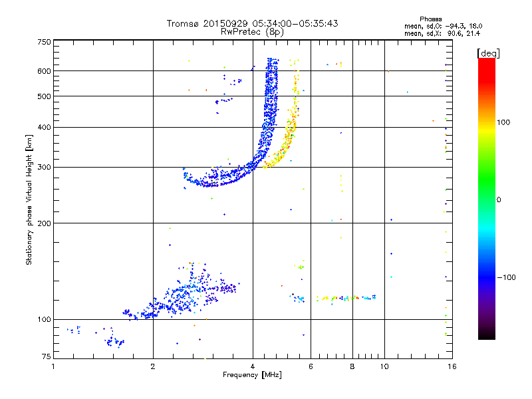Click the '200' y-axis tick label
This screenshot has width=532, height=399.
click(44, 223)
